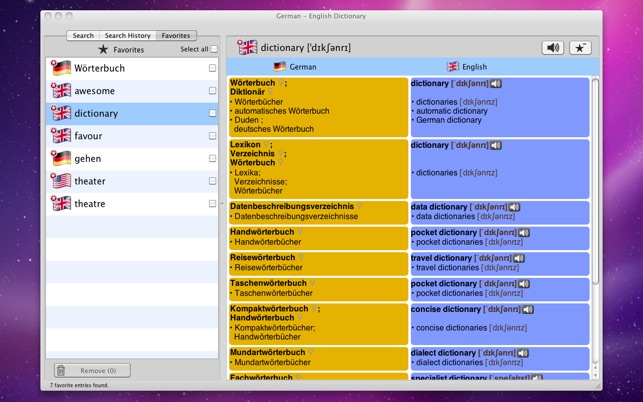Viewport: 643px width, 402px height.
Task: Select 'favour' in favorites list
Action: click(132, 136)
